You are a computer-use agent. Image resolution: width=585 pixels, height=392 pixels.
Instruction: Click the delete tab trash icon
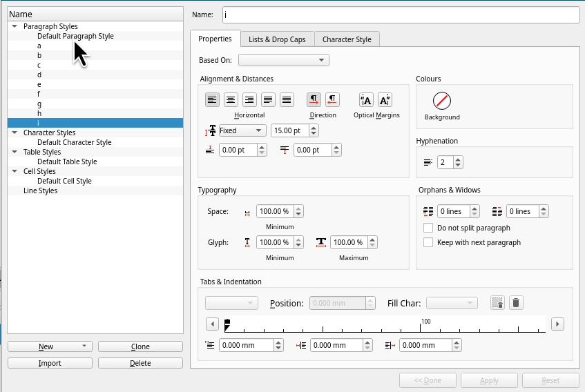(515, 303)
